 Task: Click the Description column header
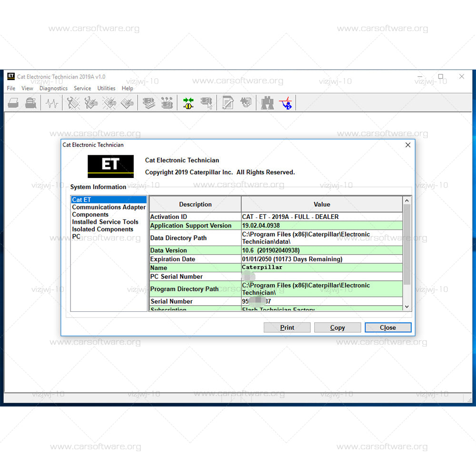195,204
